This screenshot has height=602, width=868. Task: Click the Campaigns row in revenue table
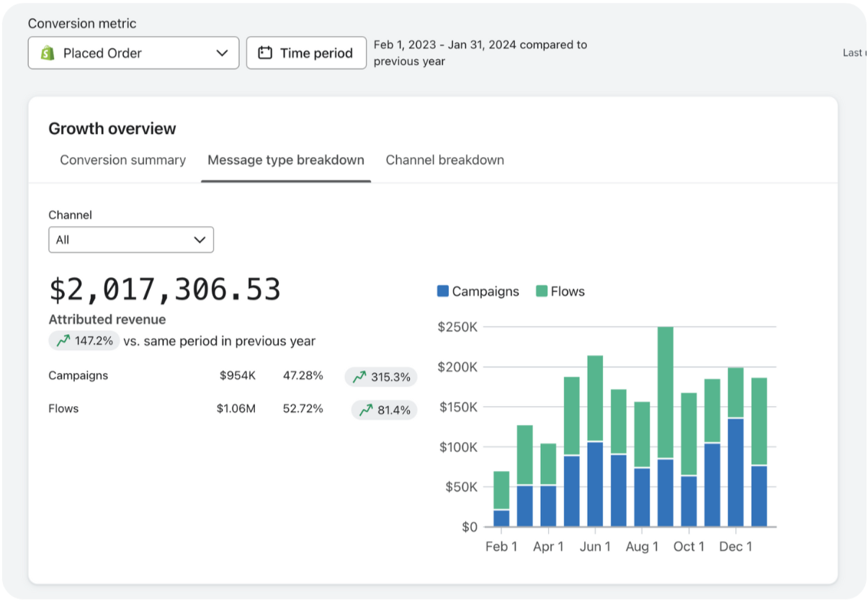click(x=78, y=376)
